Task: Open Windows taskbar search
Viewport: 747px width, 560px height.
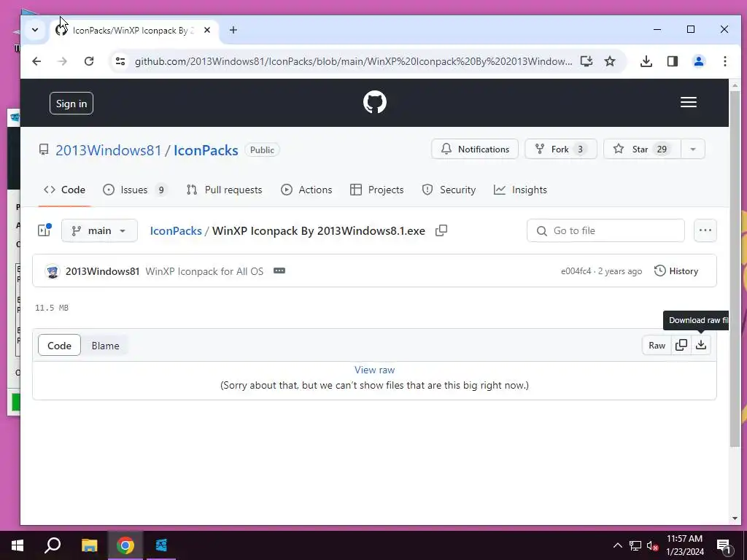Action: tap(53, 545)
